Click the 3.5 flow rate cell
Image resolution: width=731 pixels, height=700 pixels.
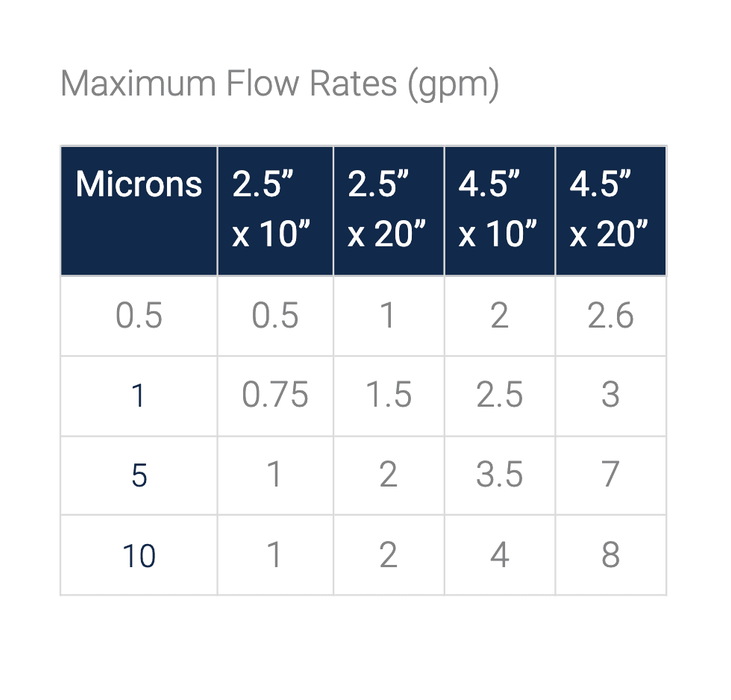(x=499, y=475)
